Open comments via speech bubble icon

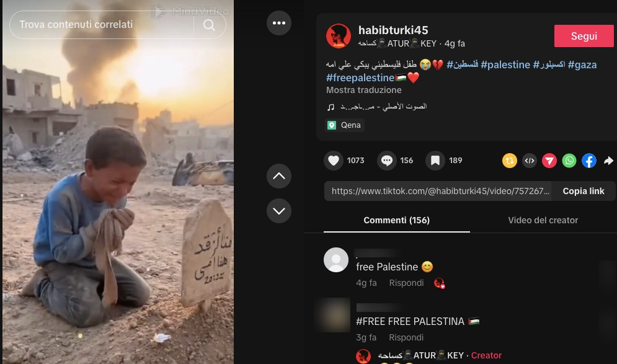point(387,161)
